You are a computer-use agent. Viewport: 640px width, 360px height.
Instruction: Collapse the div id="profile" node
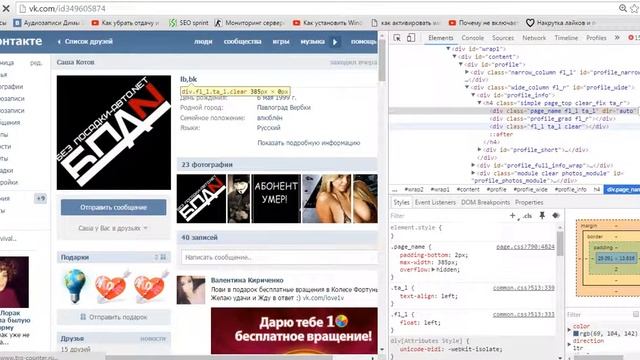(x=461, y=64)
